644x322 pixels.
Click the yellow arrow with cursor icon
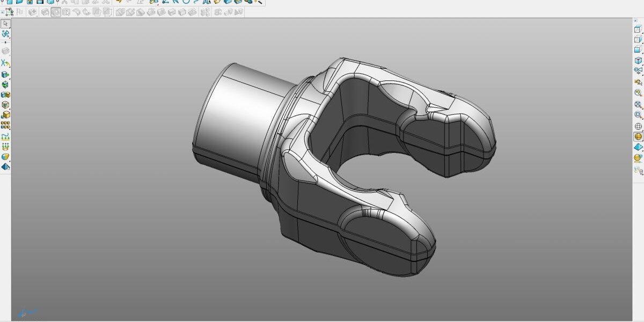(638, 82)
